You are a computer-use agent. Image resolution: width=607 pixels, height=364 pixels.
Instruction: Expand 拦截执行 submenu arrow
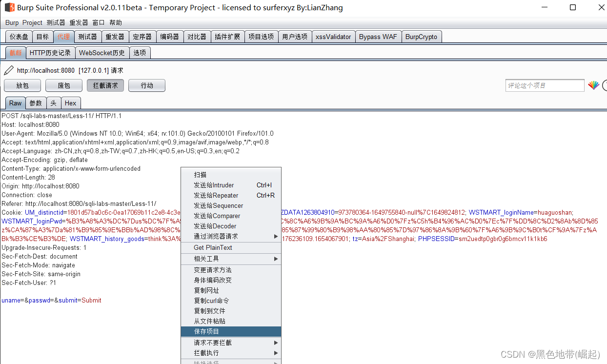tap(276, 353)
